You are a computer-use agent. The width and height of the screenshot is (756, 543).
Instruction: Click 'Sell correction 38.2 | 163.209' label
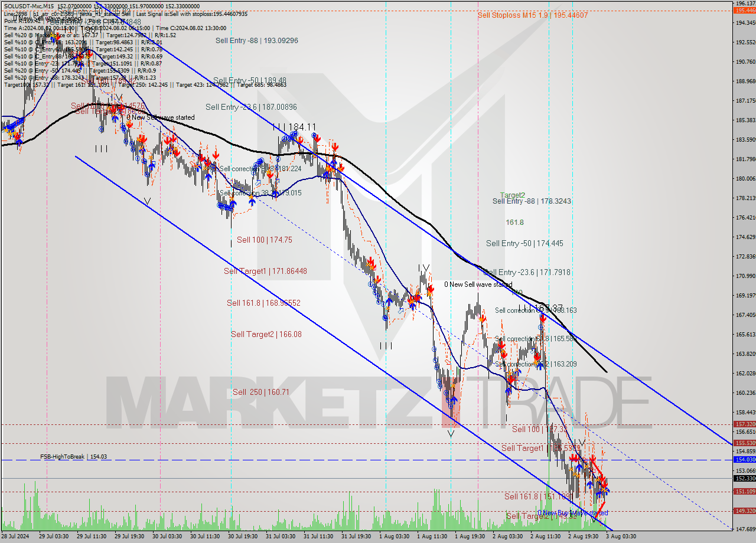(x=536, y=364)
